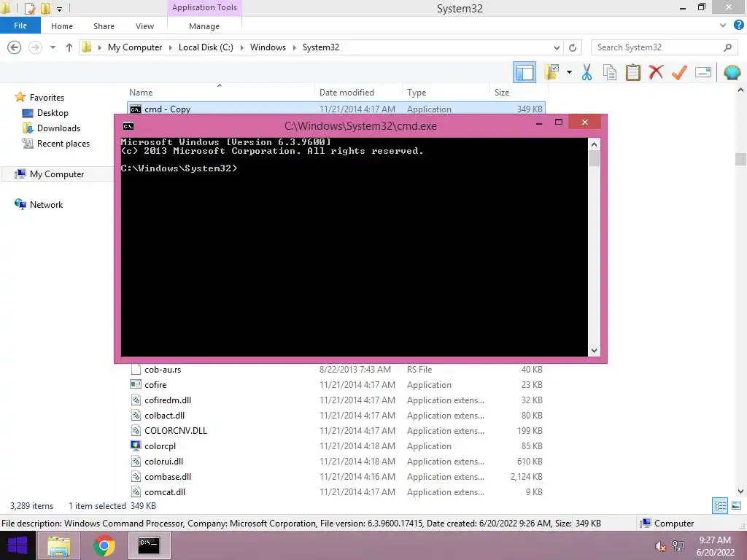
Task: Go up one folder level arrow
Action: coord(69,47)
